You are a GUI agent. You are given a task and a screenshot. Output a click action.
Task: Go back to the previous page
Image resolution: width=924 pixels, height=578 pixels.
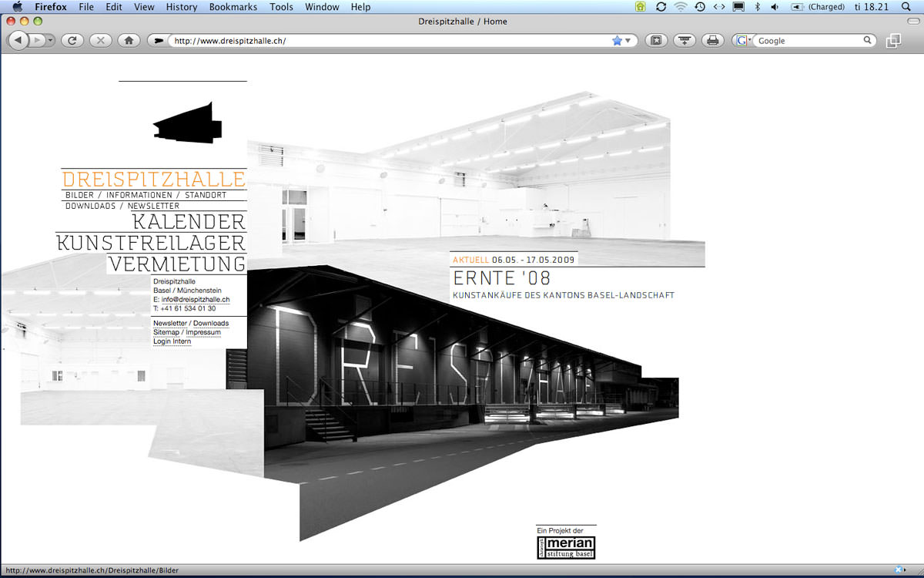click(x=18, y=40)
